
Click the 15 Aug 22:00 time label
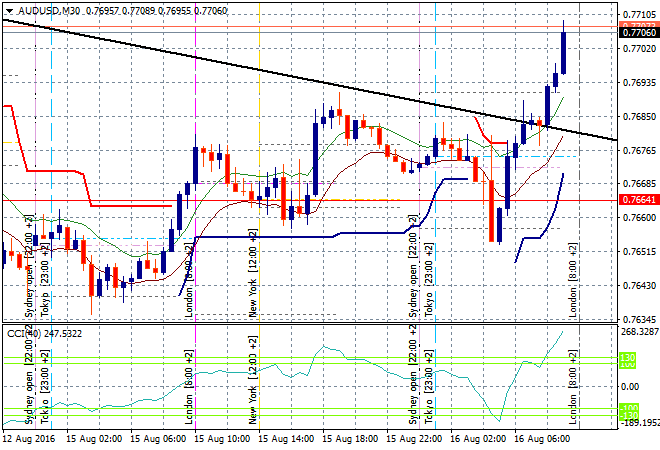pyautogui.click(x=414, y=439)
